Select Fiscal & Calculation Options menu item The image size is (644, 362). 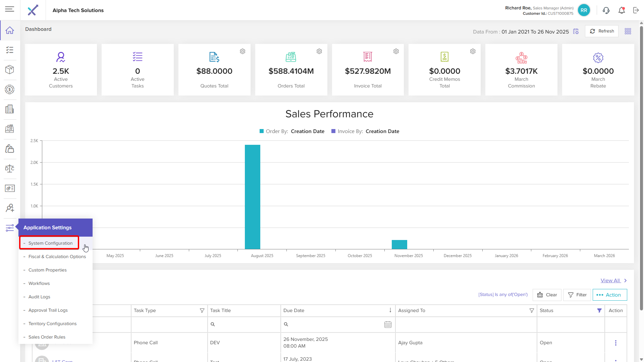[57, 257]
